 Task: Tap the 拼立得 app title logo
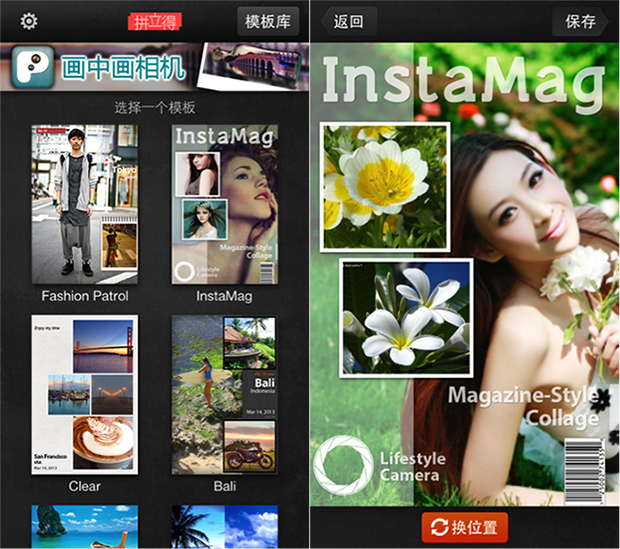pyautogui.click(x=155, y=22)
